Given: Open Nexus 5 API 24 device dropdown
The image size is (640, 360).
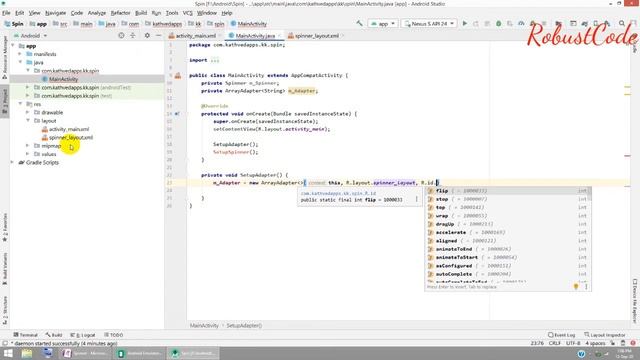Looking at the screenshot, I should tap(429, 24).
